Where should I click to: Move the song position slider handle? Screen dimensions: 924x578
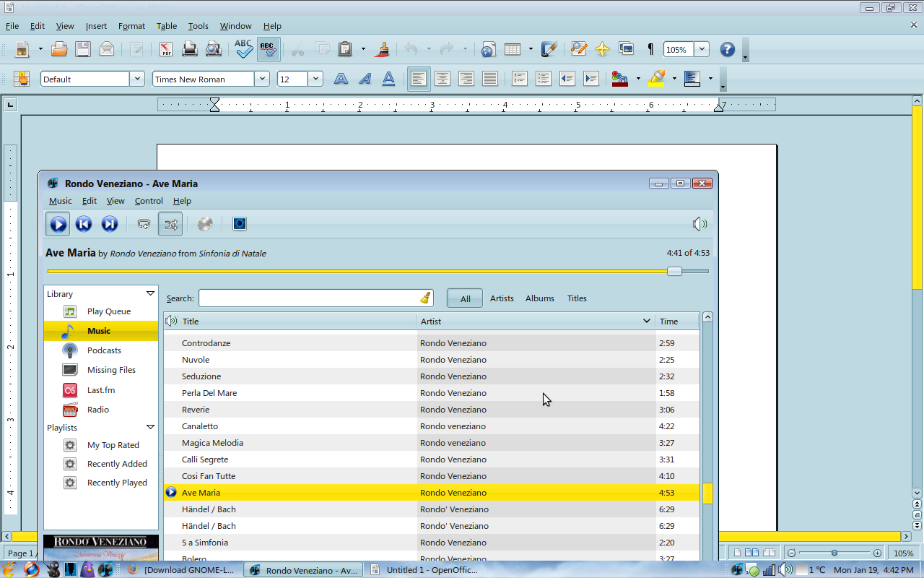tap(674, 271)
